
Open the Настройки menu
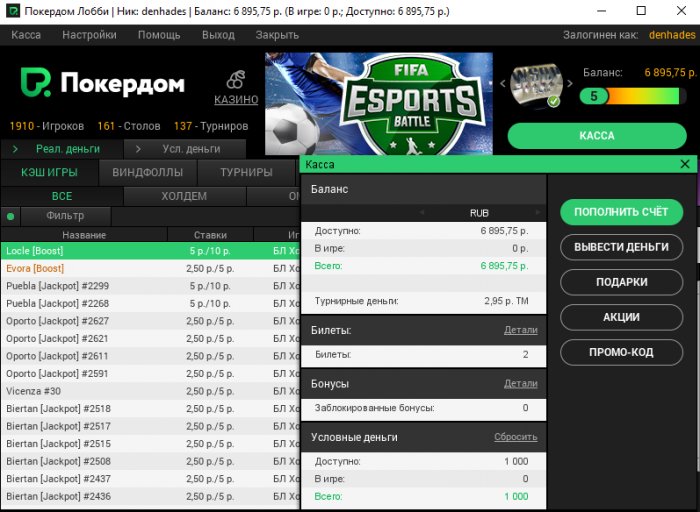coord(89,35)
